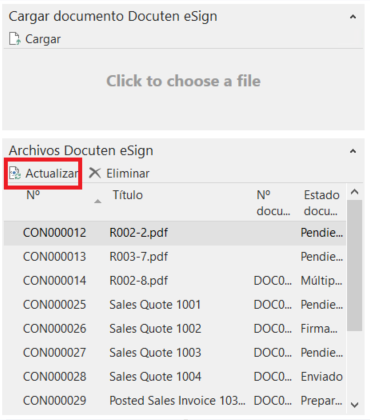Click the Actualizar button label

[52, 173]
